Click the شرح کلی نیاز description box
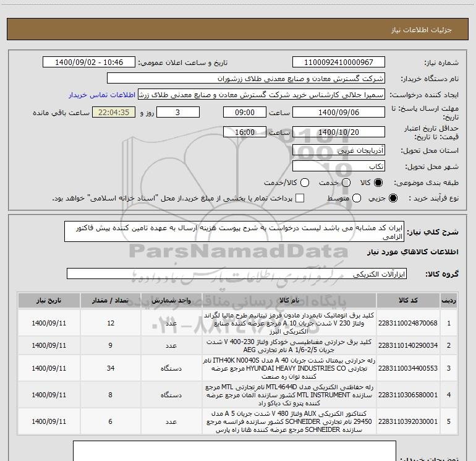 coord(234,231)
